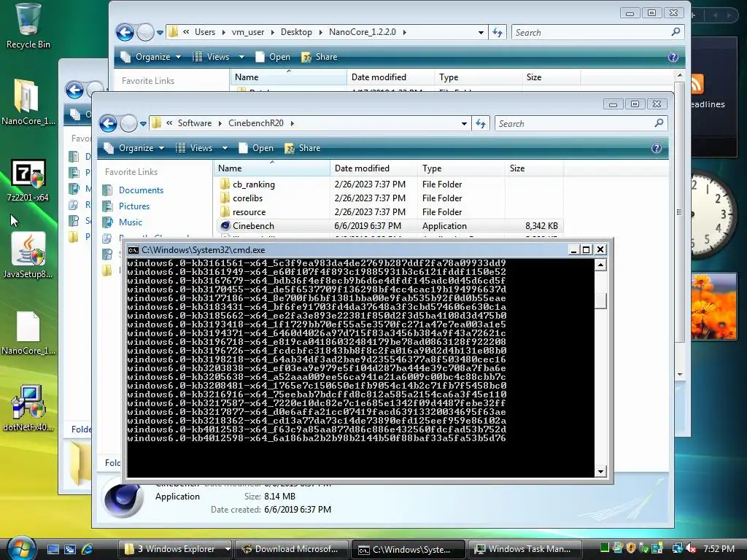The image size is (747, 560).
Task: Click the search magnifier in NanoCore window
Action: [x=676, y=32]
